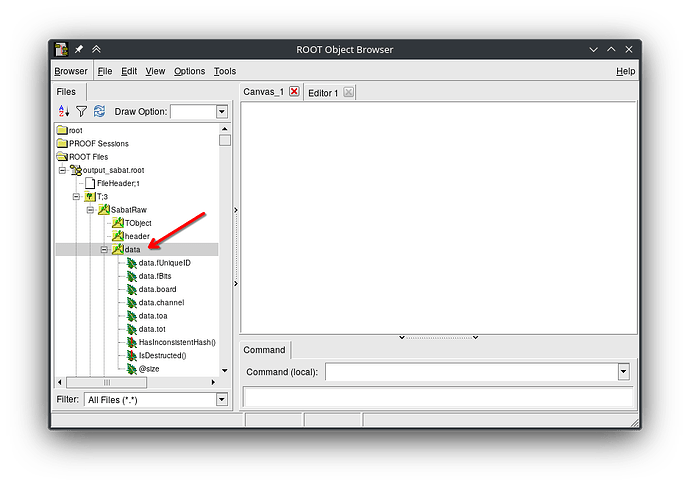Click the SabatRaw branch icon

point(104,210)
